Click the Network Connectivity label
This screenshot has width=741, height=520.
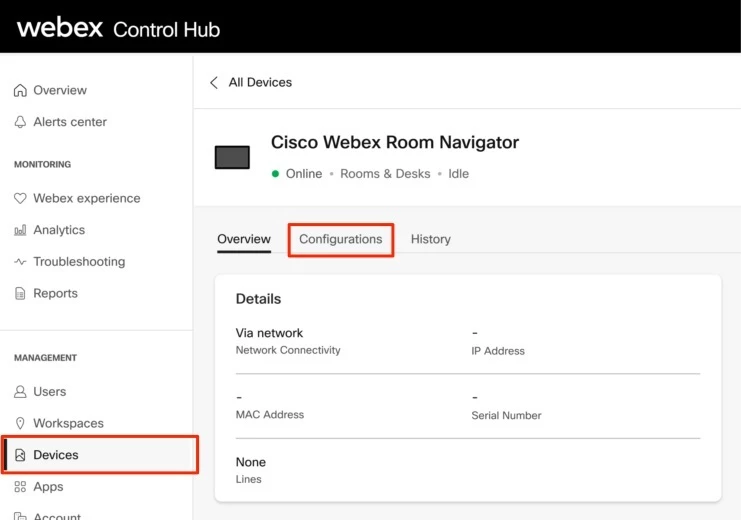(288, 350)
